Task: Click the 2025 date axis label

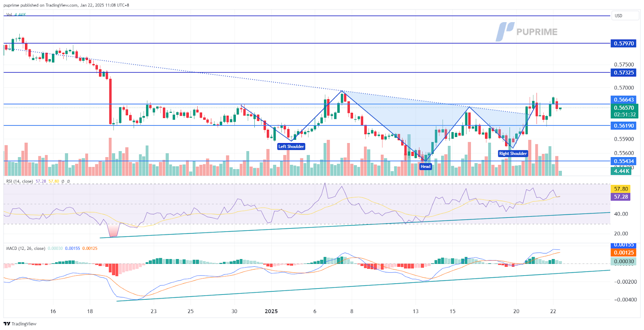Action: pyautogui.click(x=271, y=311)
